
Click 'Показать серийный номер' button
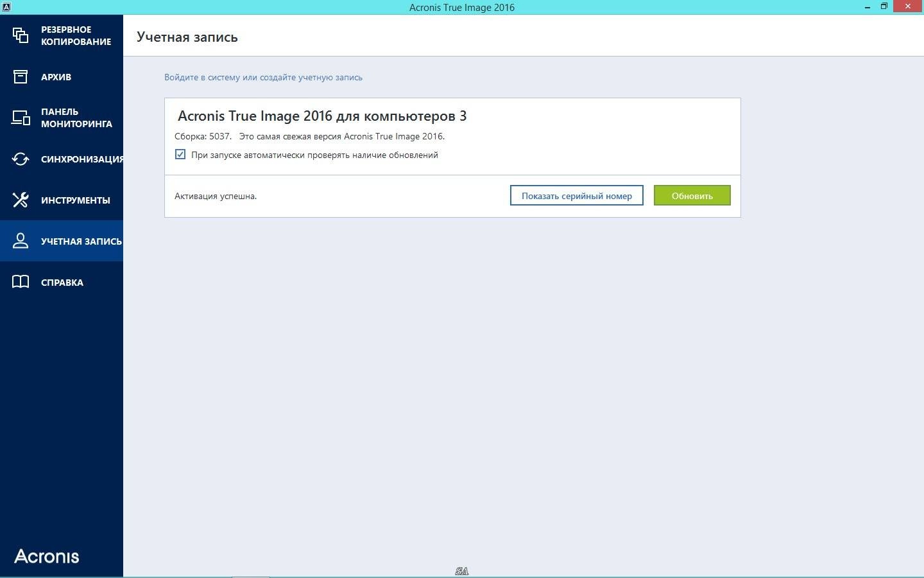click(576, 196)
